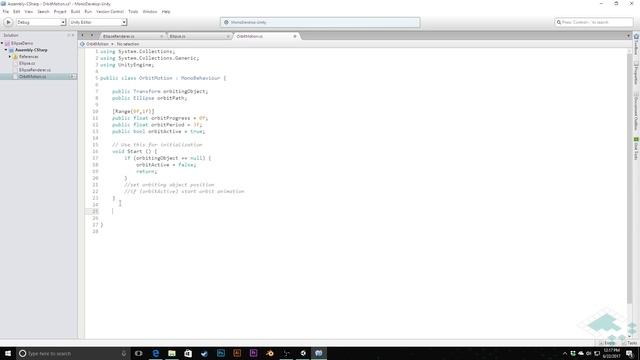Click the magnifier icon in search box

[559, 22]
